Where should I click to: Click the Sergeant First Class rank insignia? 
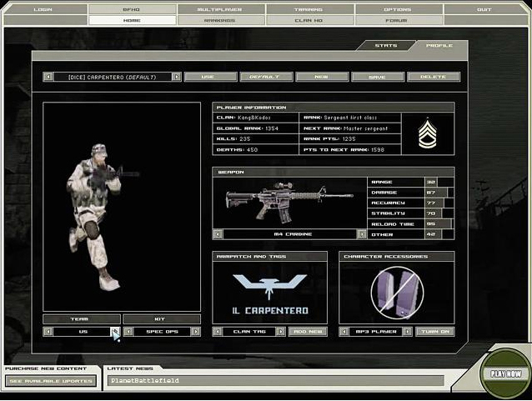point(427,133)
